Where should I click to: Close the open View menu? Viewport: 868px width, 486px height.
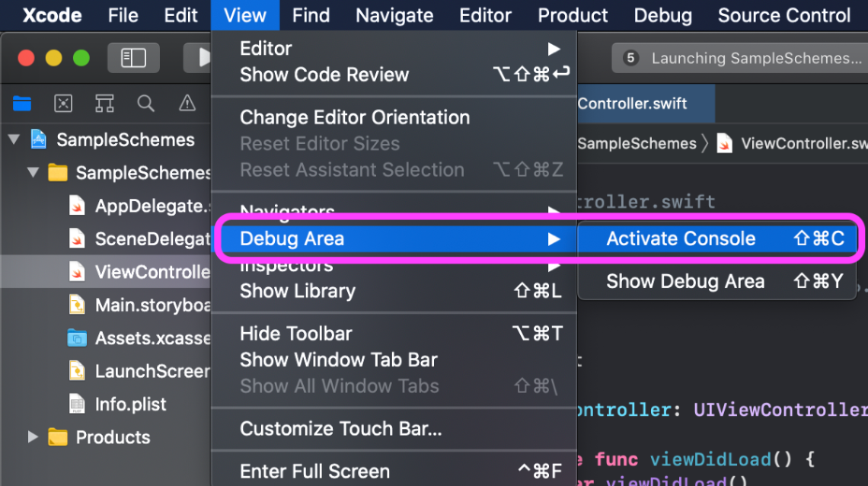pyautogui.click(x=245, y=15)
